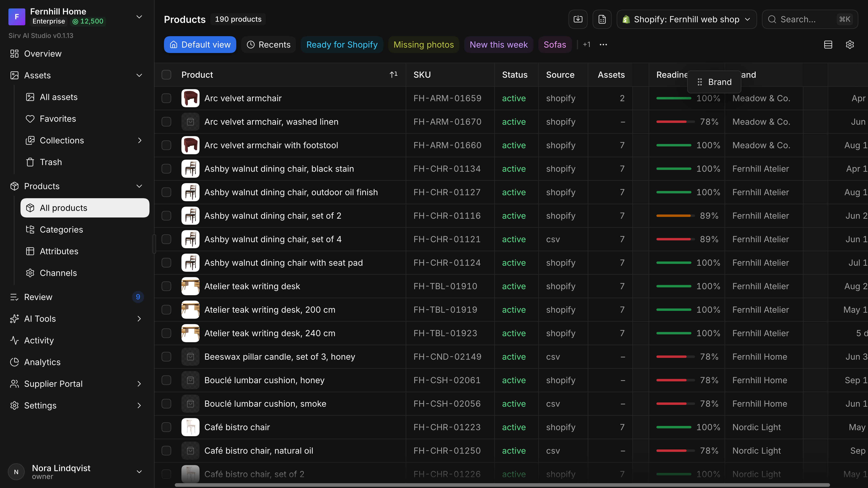Open Attributes under Products
This screenshot has width=868, height=488.
point(85,251)
